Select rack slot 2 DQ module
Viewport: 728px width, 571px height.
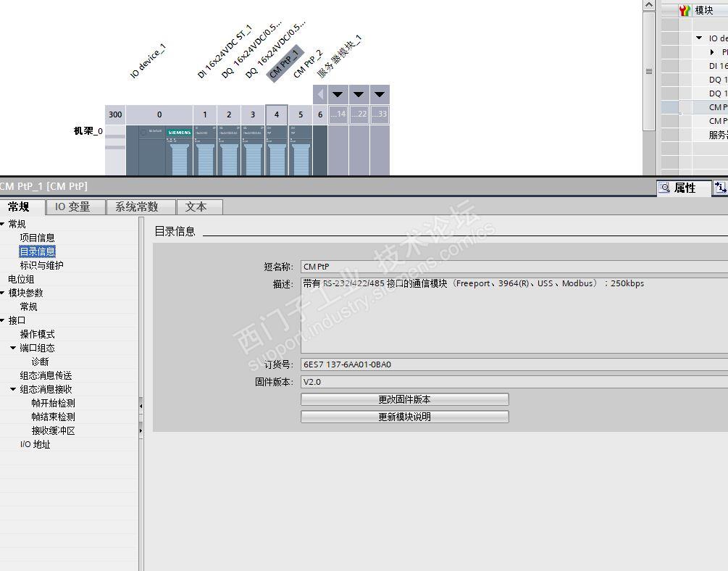(229, 150)
